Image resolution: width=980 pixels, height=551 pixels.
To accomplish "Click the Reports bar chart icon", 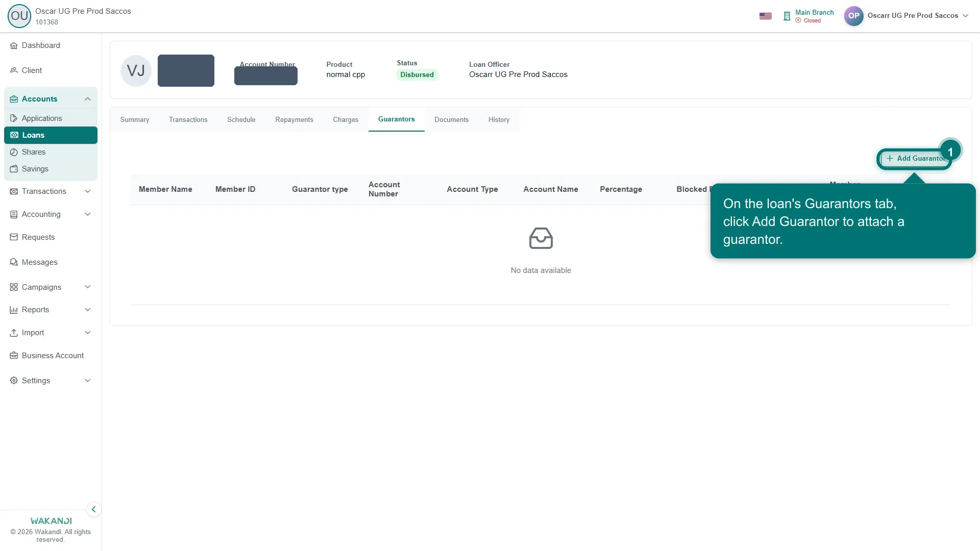I will [x=14, y=310].
